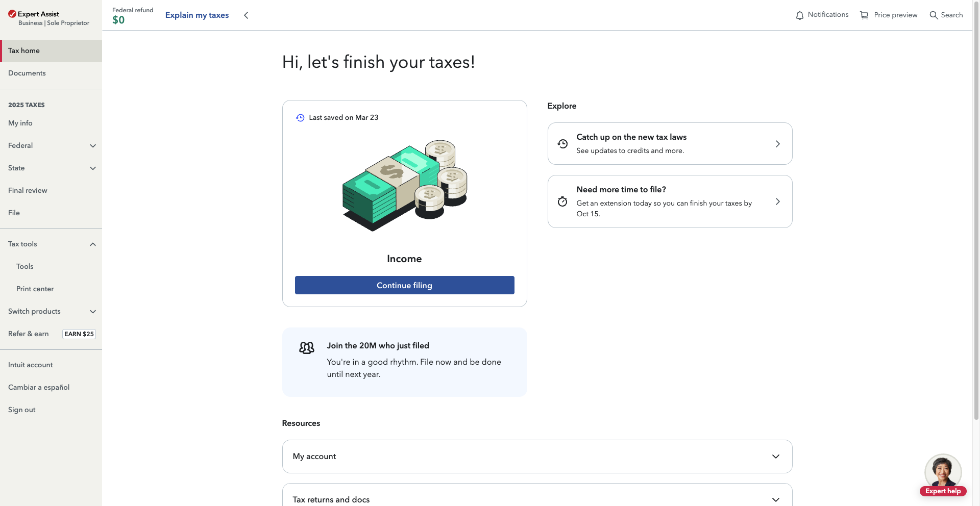The image size is (980, 506).
Task: Expand the Federal section in sidebar
Action: tap(93, 146)
